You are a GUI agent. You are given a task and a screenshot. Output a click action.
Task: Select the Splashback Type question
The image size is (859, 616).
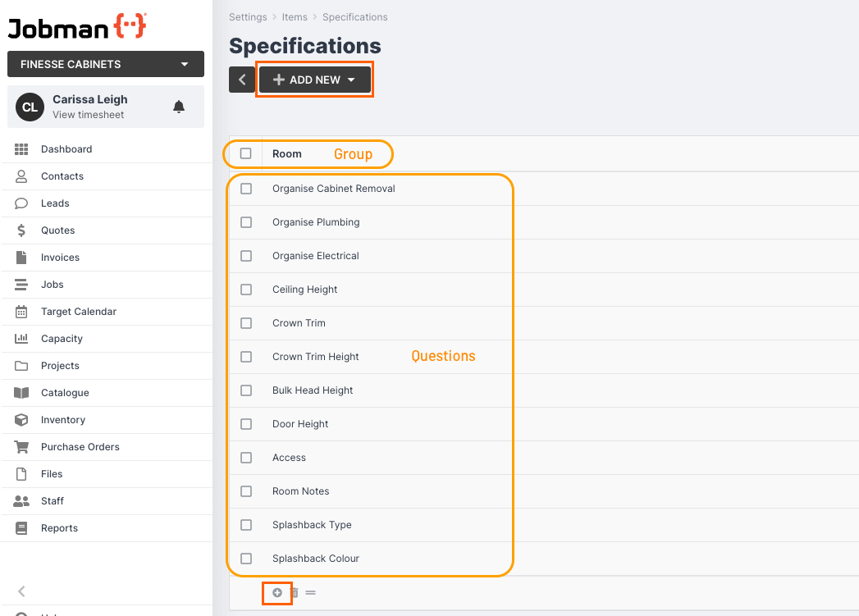(312, 525)
